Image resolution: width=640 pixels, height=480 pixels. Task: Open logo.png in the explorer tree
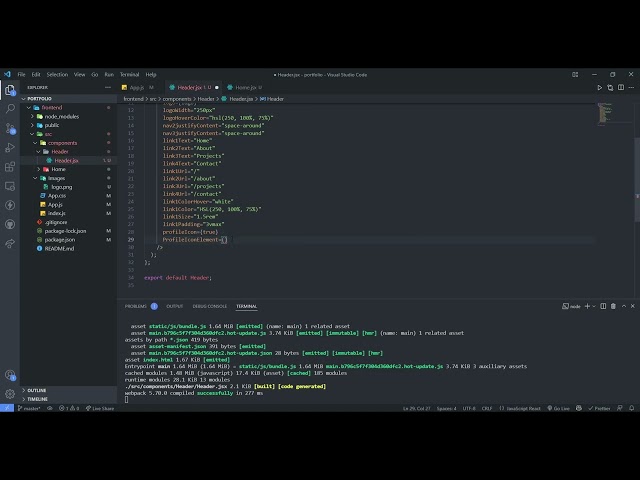click(62, 187)
